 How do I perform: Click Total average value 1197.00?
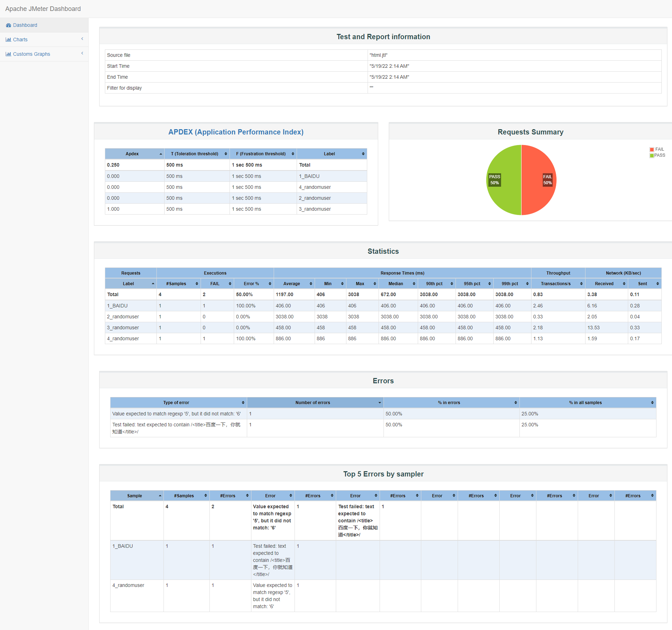(x=285, y=295)
